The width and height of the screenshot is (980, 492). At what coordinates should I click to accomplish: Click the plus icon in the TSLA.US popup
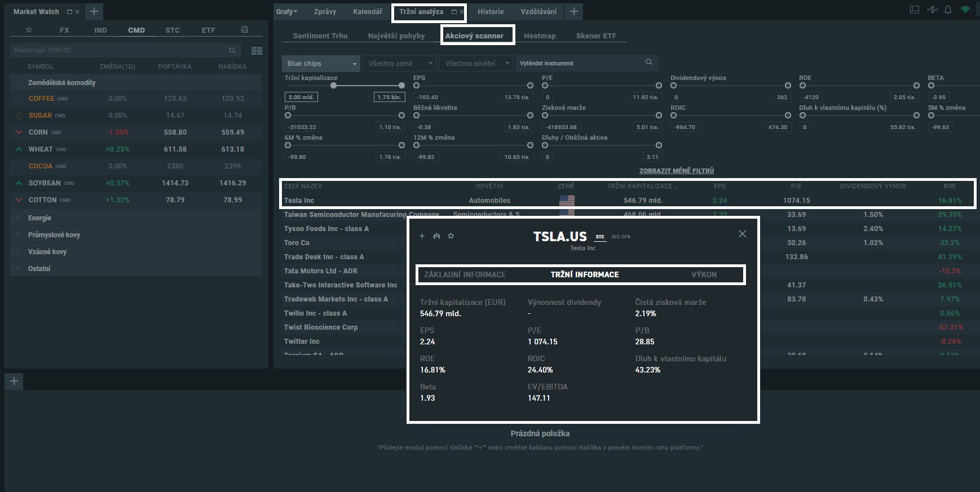tap(422, 236)
